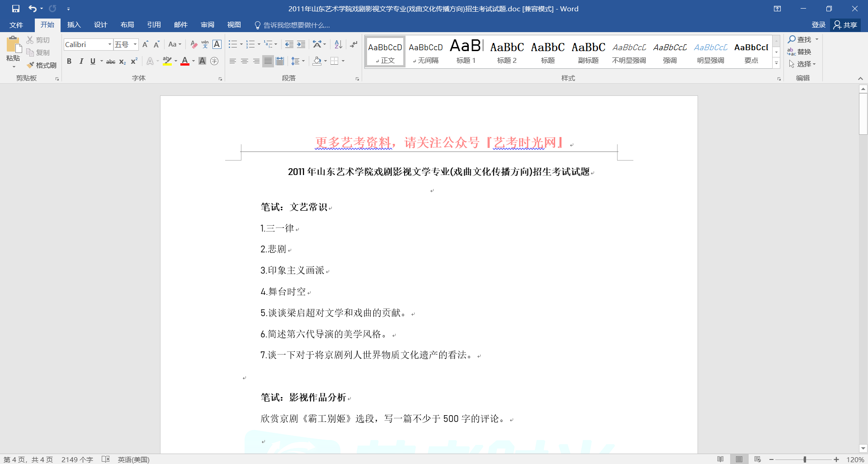Click the Undo arrow icon
Screen dimensions: 868x464
(32, 9)
